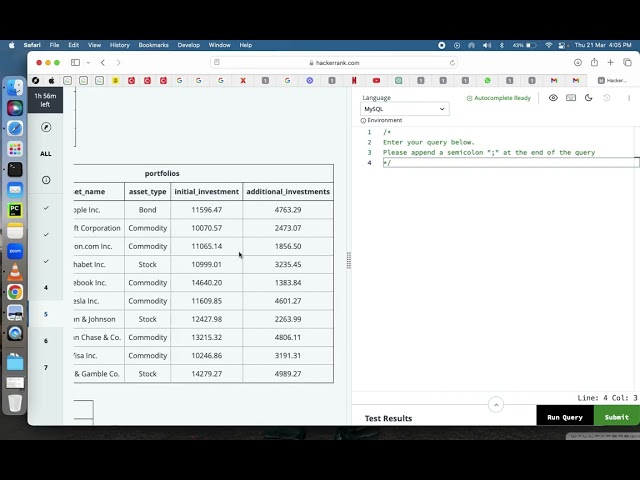
Task: Switch to the Netflix tab
Action: [x=354, y=80]
